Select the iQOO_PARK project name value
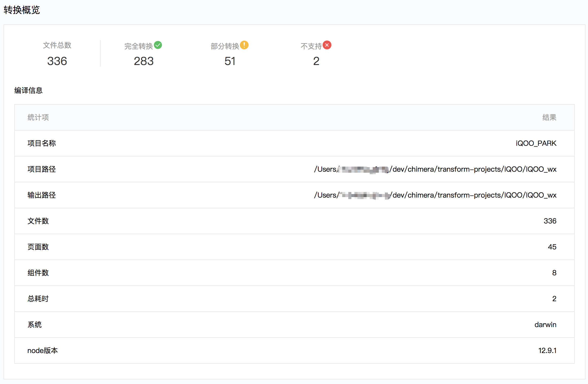 click(x=536, y=143)
